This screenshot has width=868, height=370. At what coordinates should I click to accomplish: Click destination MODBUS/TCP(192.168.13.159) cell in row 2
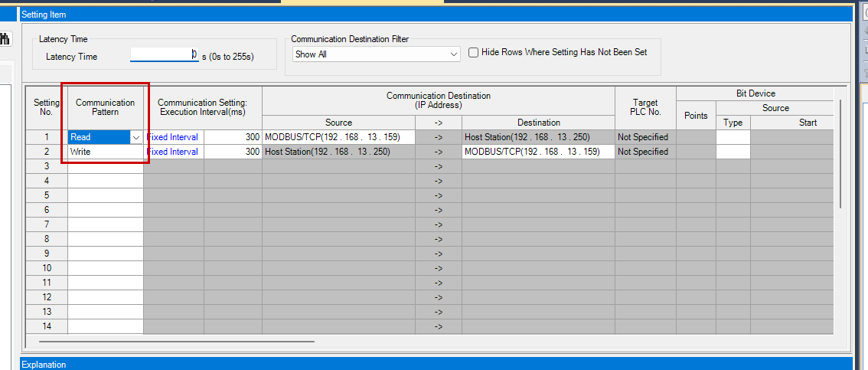point(538,151)
